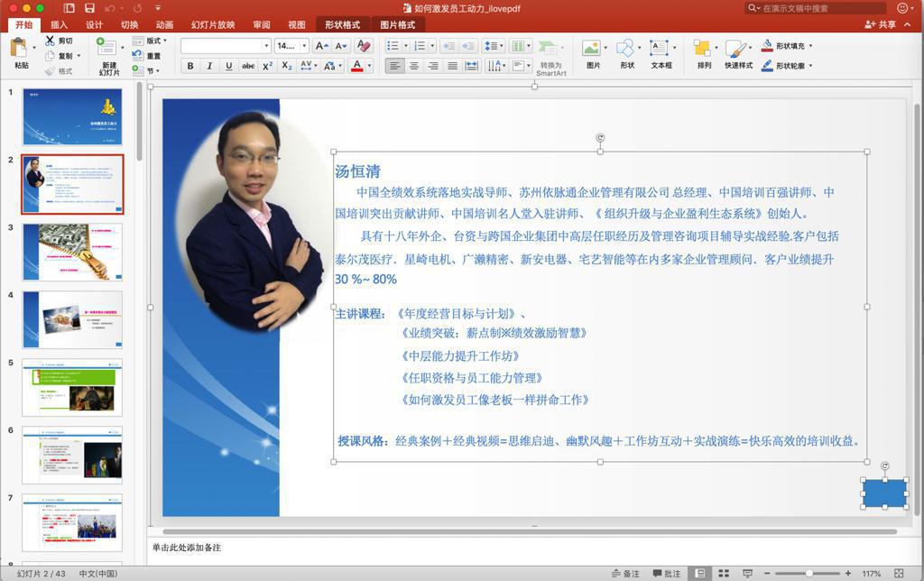Expand the Section (节) dropdown

click(x=157, y=70)
